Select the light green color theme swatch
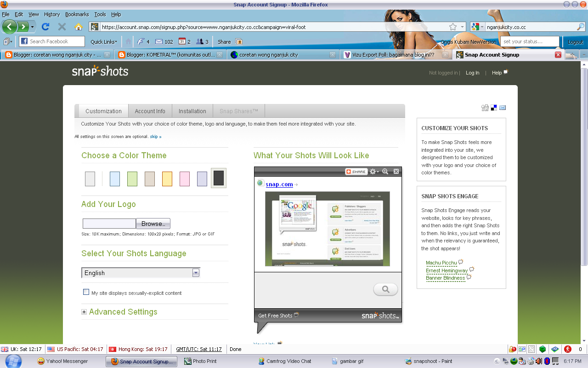Screen dimensions: 588x368 [x=132, y=178]
